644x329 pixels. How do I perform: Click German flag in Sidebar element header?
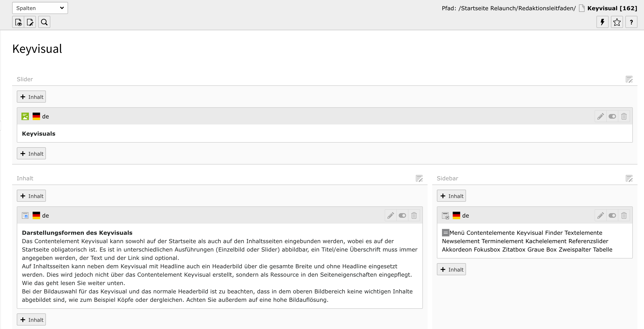[x=456, y=215]
